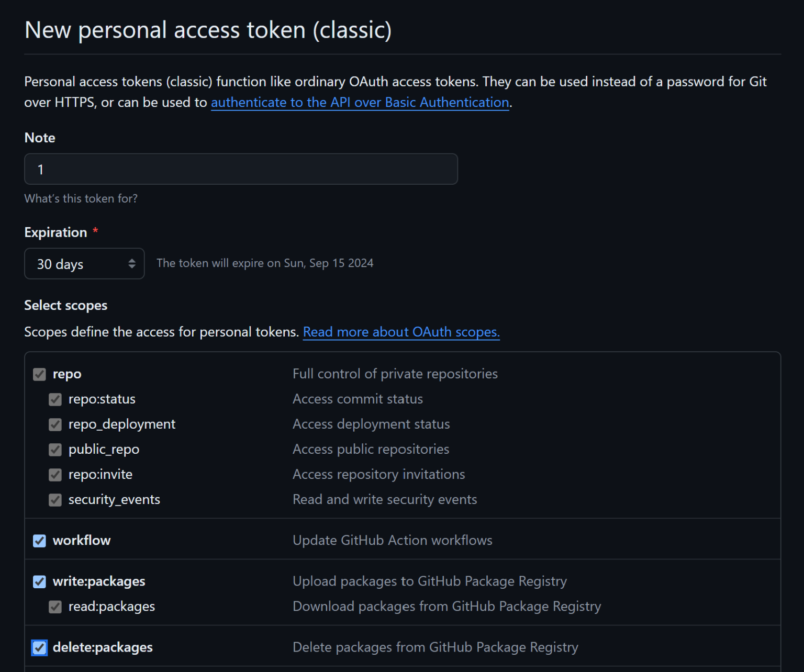The width and height of the screenshot is (804, 672).
Task: Enable the public_repo scope
Action: 55,449
